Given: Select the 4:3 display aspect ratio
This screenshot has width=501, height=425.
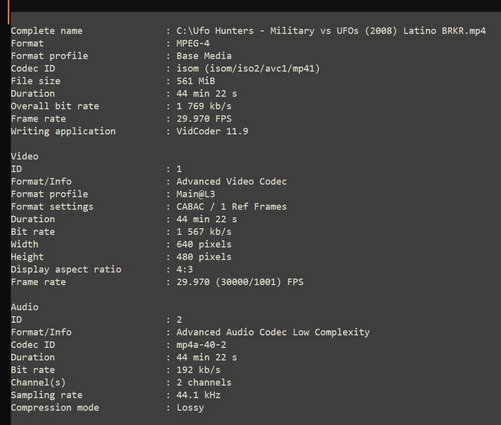Looking at the screenshot, I should coord(185,269).
